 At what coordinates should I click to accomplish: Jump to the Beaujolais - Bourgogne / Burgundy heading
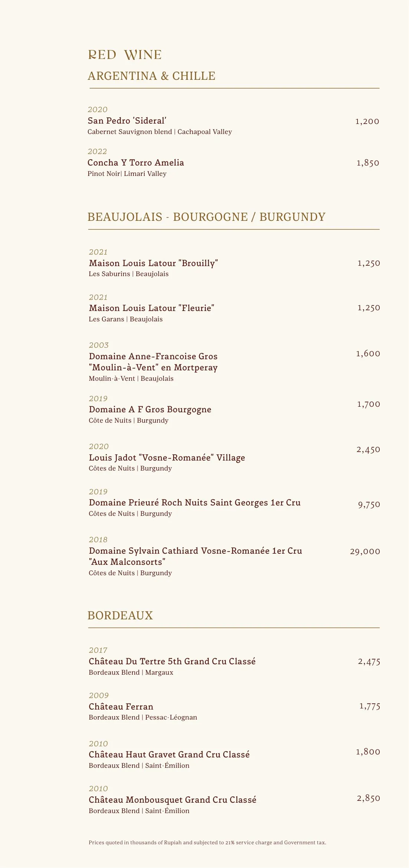[206, 217]
